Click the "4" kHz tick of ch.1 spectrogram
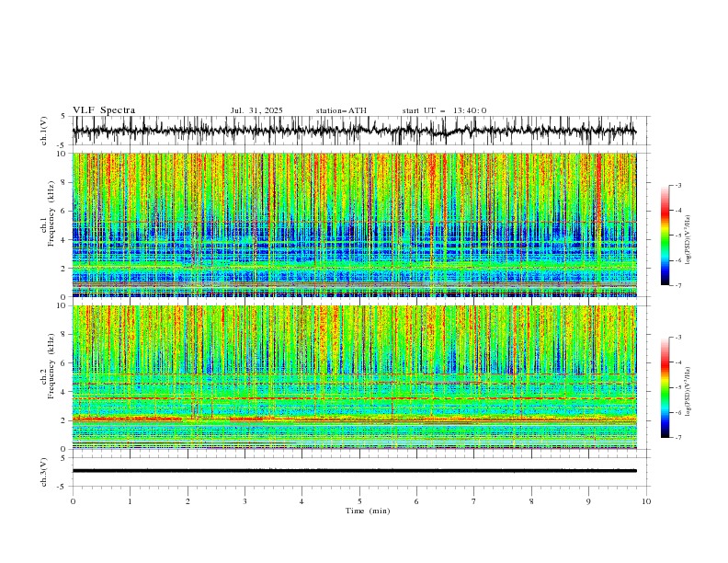728x563 pixels. tap(63, 240)
